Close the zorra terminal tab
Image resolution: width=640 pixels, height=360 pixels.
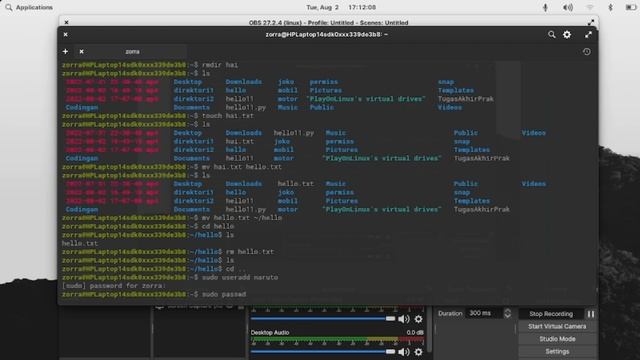coord(82,51)
